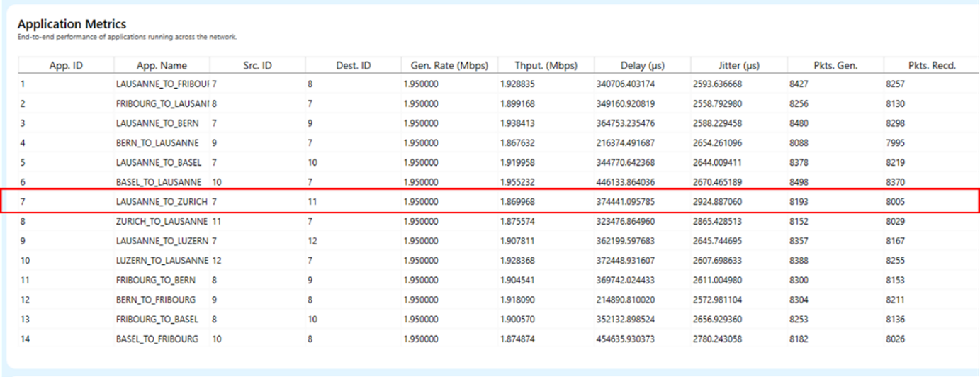Viewport: 980px width, 377px height.
Task: Select delay value 446133.864036
Action: point(626,182)
